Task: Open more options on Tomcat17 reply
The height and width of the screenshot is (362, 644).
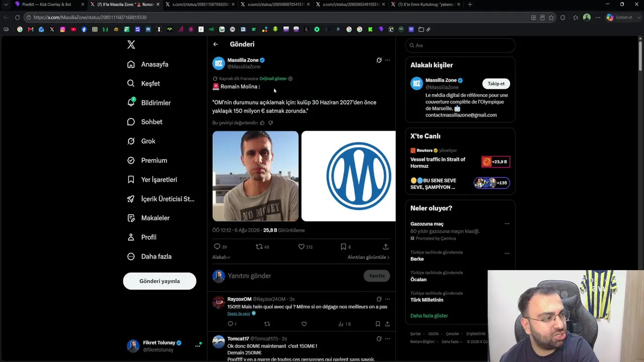Action: [x=387, y=339]
